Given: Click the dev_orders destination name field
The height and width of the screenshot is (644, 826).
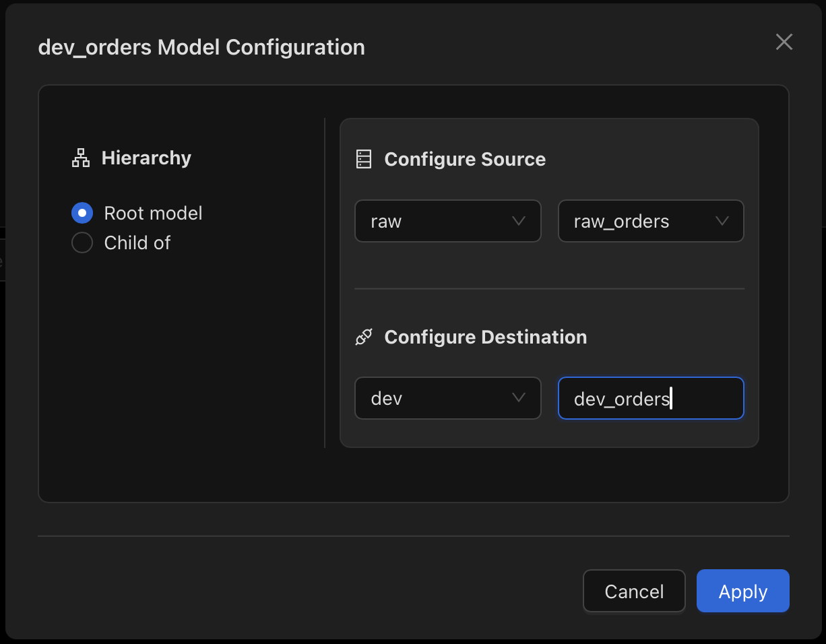Looking at the screenshot, I should pyautogui.click(x=651, y=398).
